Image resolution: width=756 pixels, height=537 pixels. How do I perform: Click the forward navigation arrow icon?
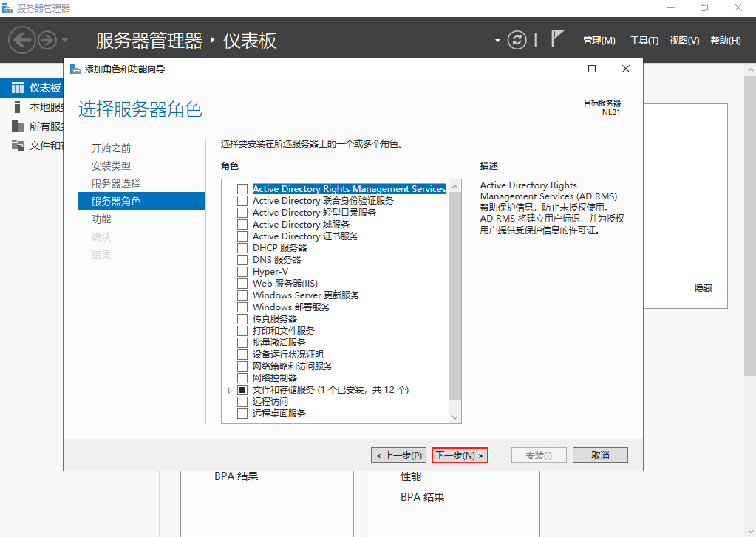(x=47, y=40)
